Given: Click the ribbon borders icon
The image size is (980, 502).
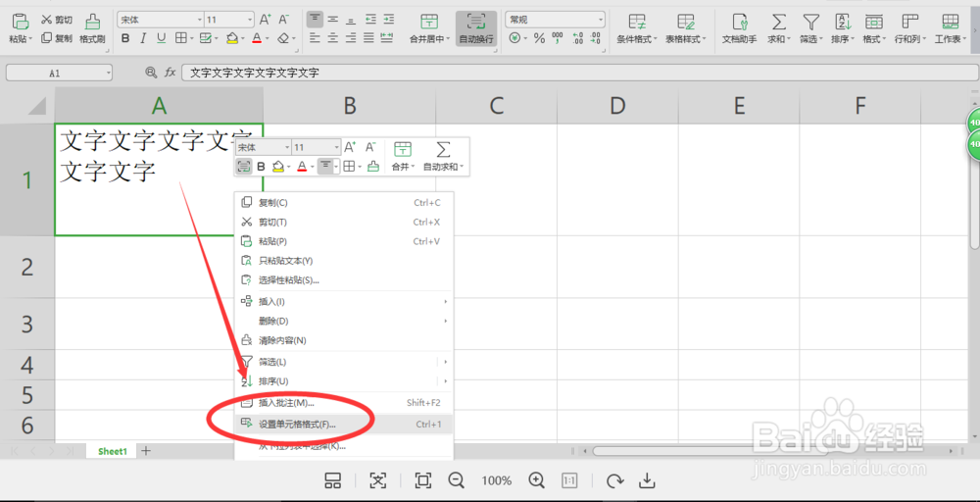Looking at the screenshot, I should (x=180, y=39).
